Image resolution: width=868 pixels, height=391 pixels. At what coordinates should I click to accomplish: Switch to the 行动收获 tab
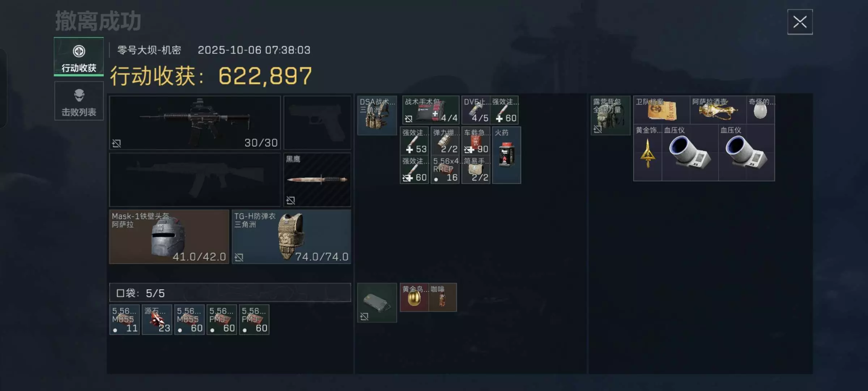click(x=79, y=57)
